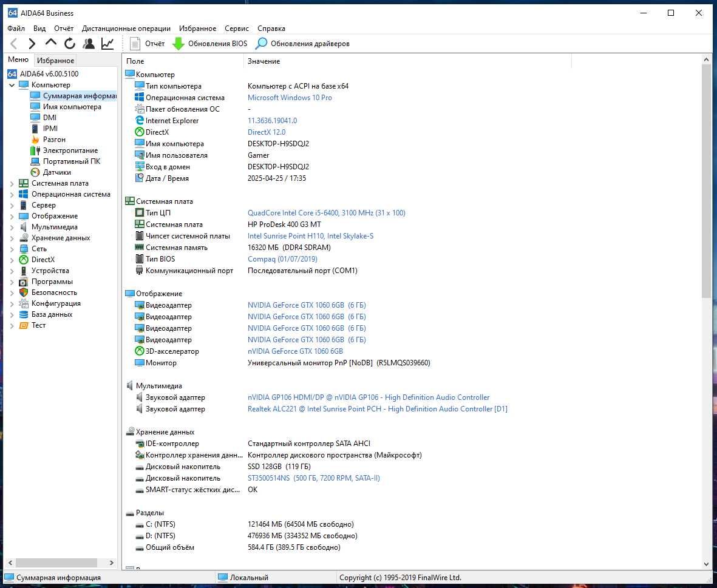Open remote user management person icon
The width and height of the screenshot is (717, 588).
(x=89, y=44)
